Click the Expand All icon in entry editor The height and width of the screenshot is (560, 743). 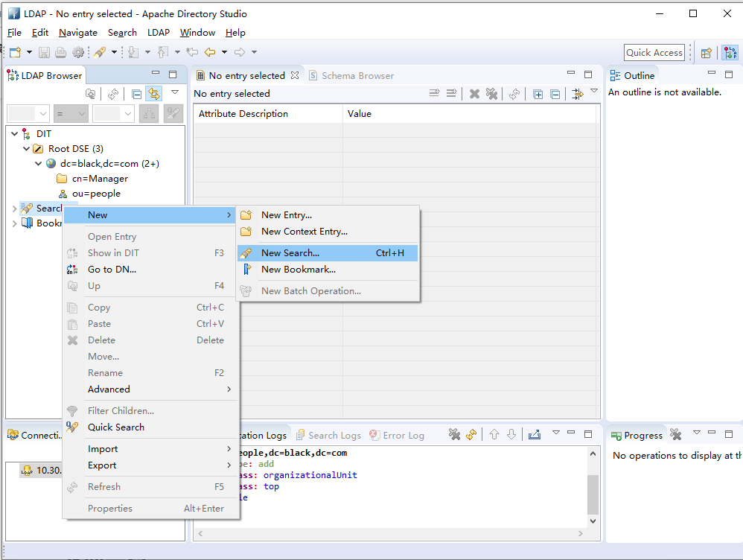click(x=538, y=94)
